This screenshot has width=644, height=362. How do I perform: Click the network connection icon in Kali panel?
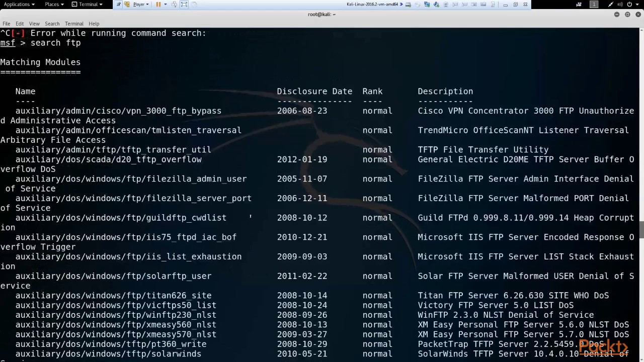pos(611,4)
